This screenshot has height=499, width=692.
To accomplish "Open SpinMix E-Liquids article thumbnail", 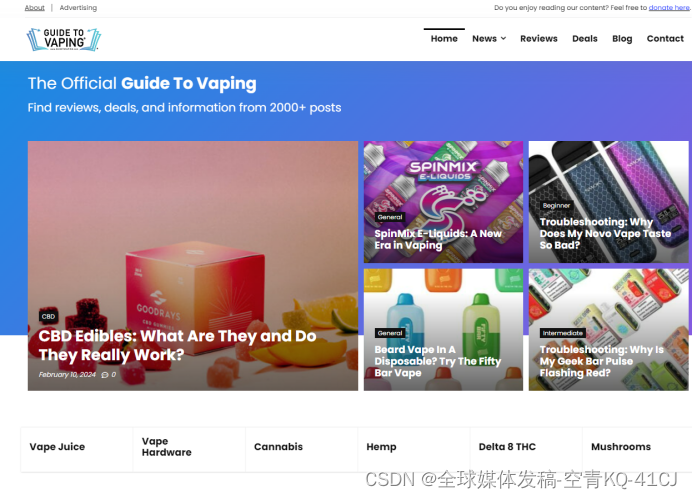I will pyautogui.click(x=443, y=202).
